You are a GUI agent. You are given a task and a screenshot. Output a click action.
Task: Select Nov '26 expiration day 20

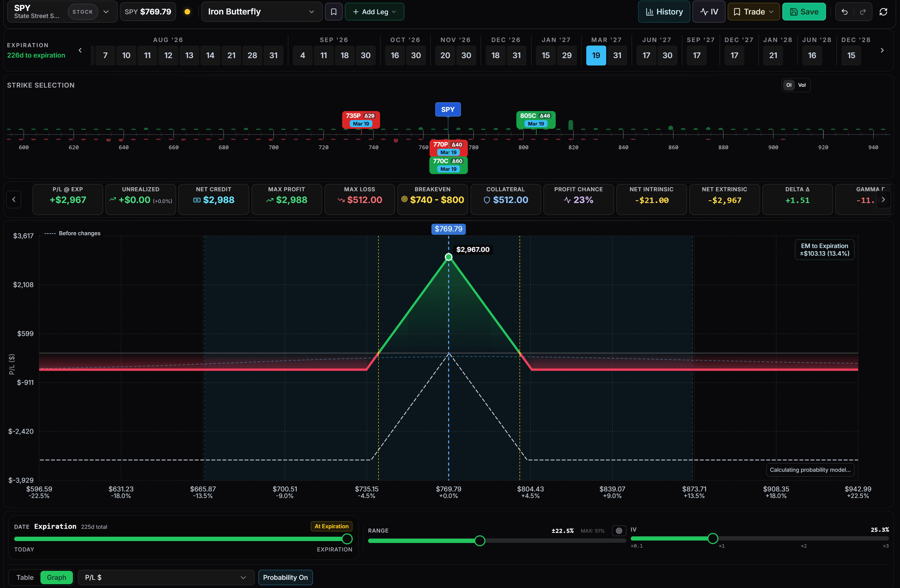(445, 55)
